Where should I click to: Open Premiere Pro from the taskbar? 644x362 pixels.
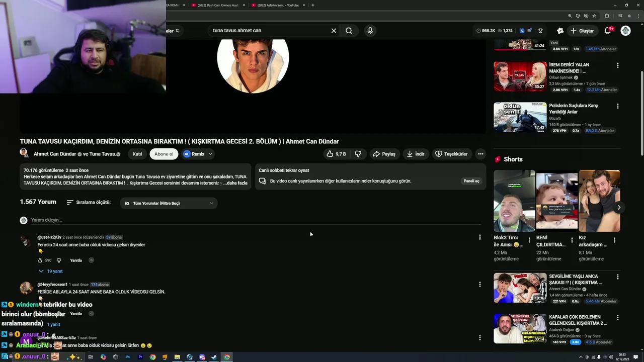[x=140, y=357]
